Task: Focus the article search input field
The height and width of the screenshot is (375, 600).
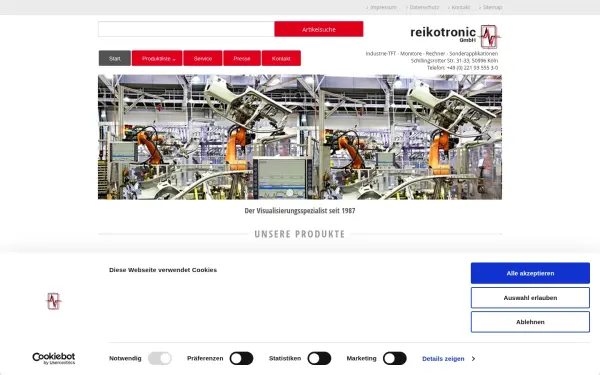Action: tap(186, 29)
